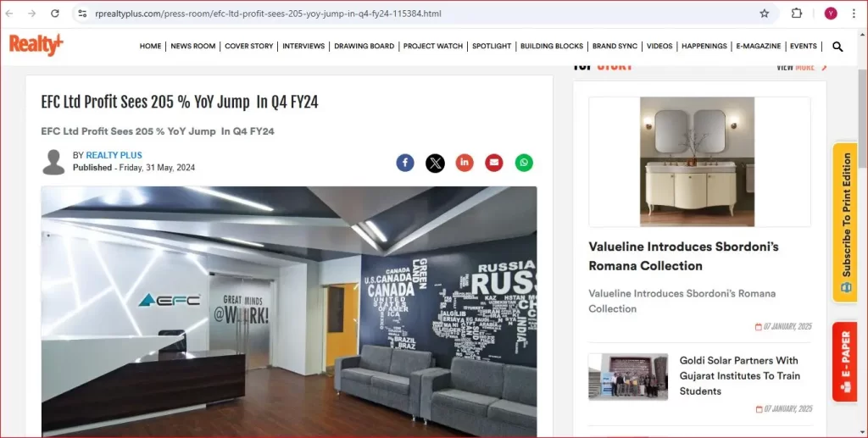The image size is (868, 438).
Task: Click the 07 JANUARY, 2025 date under Valueline
Action: click(787, 327)
